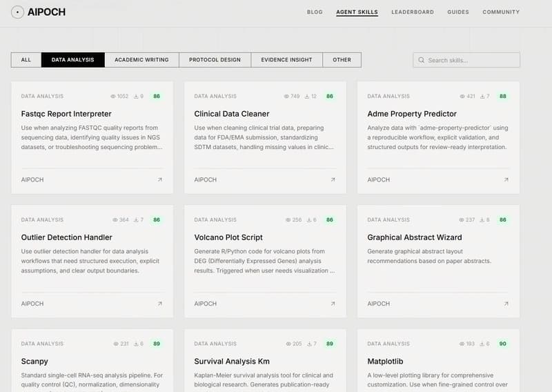
Task: Open Survival Analysis Km title
Action: coord(232,362)
